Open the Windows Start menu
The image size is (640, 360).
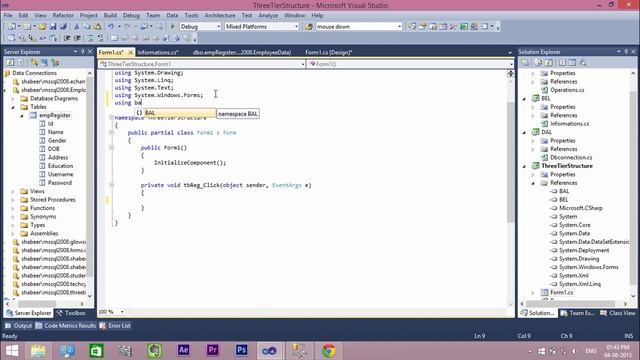tap(12, 351)
